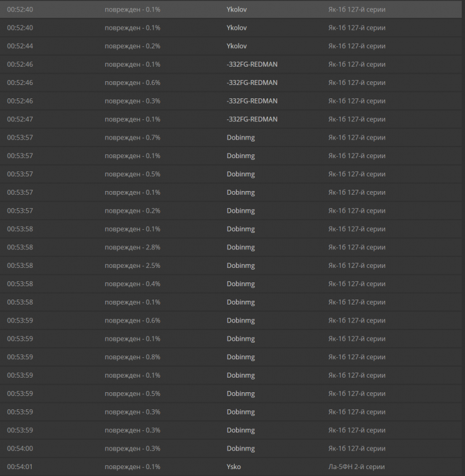Select -332FG-REDMAN name in the 00:52:47 row

click(252, 119)
